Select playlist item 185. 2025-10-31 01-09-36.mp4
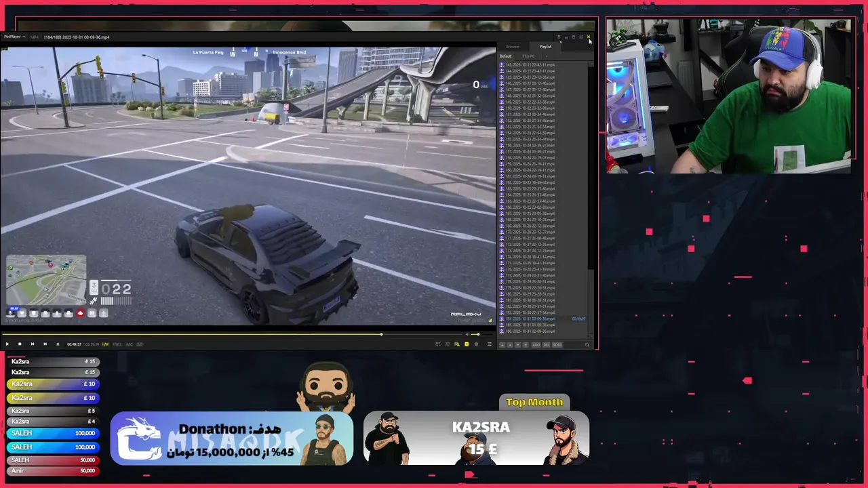868x488 pixels. 543,325
